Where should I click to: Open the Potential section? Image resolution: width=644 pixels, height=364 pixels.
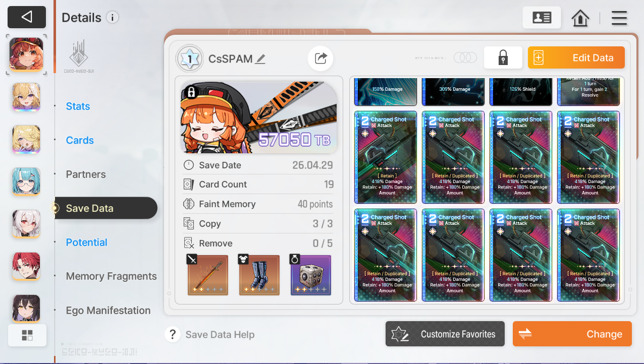(x=86, y=242)
